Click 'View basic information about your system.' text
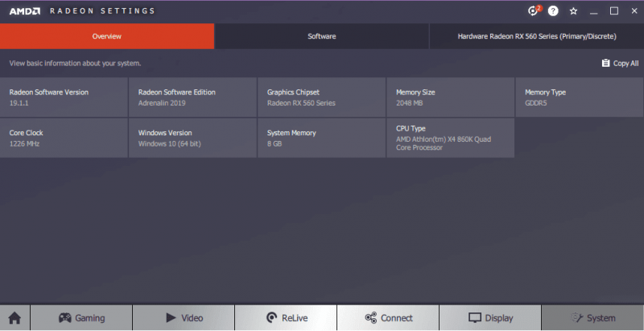The width and height of the screenshot is (644, 331). pyautogui.click(x=75, y=64)
